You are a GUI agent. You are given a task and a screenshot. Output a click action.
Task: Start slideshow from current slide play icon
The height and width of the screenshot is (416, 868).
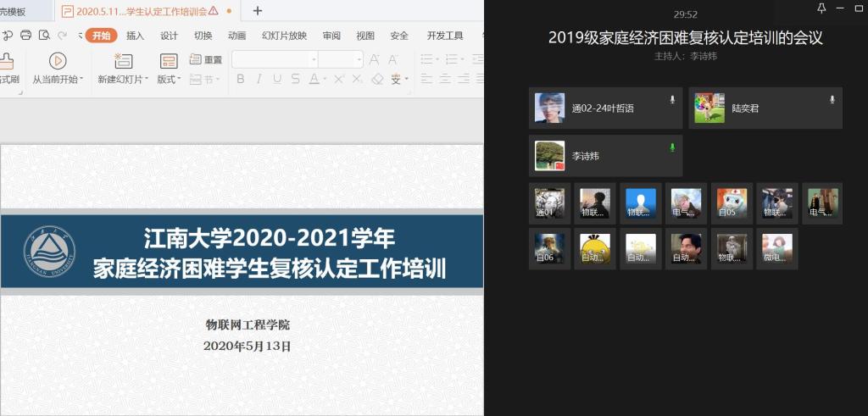click(58, 61)
